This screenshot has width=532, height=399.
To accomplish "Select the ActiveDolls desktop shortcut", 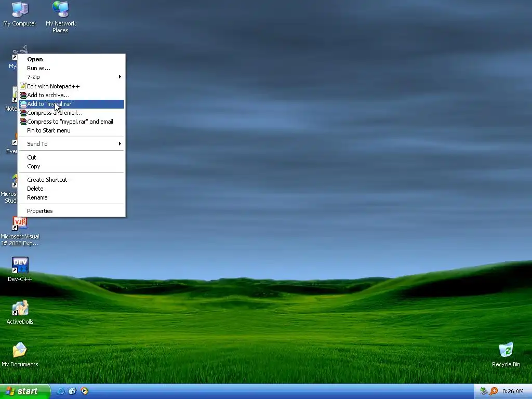I will [20, 312].
